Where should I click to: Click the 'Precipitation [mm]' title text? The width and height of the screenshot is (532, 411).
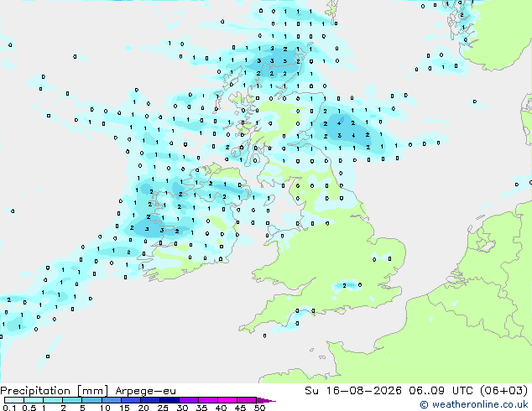click(x=55, y=391)
